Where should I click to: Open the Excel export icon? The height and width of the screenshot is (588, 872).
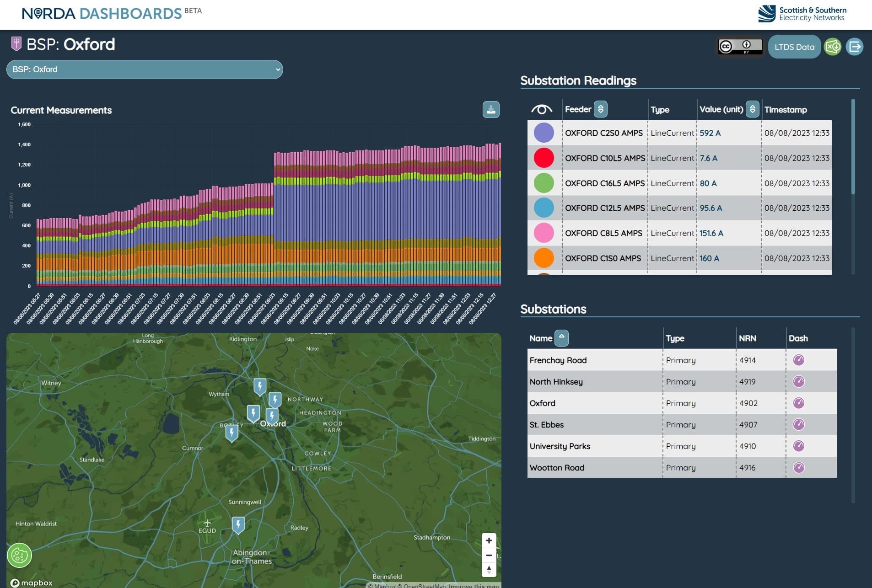pyautogui.click(x=833, y=47)
